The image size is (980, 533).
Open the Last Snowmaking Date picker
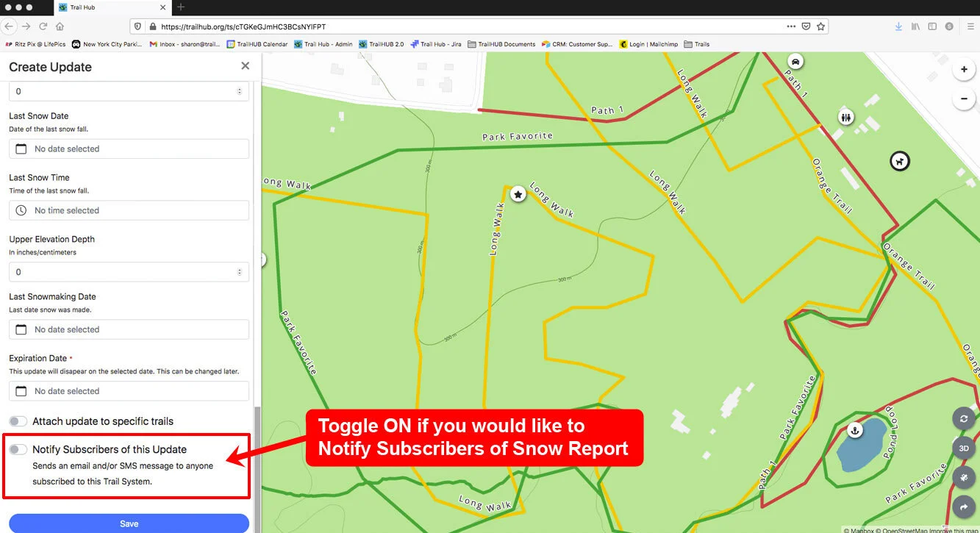(x=129, y=329)
